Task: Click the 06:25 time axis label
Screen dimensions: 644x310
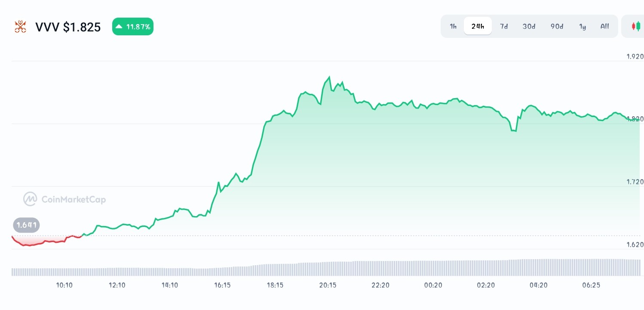Action: tap(591, 285)
